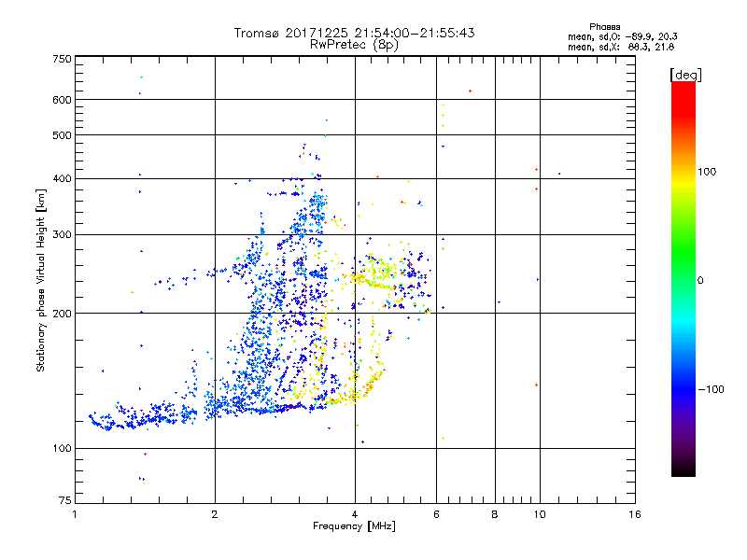Pick the green zero-degree region of the colorbar
Screen dimensions: 747x560
coord(684,276)
